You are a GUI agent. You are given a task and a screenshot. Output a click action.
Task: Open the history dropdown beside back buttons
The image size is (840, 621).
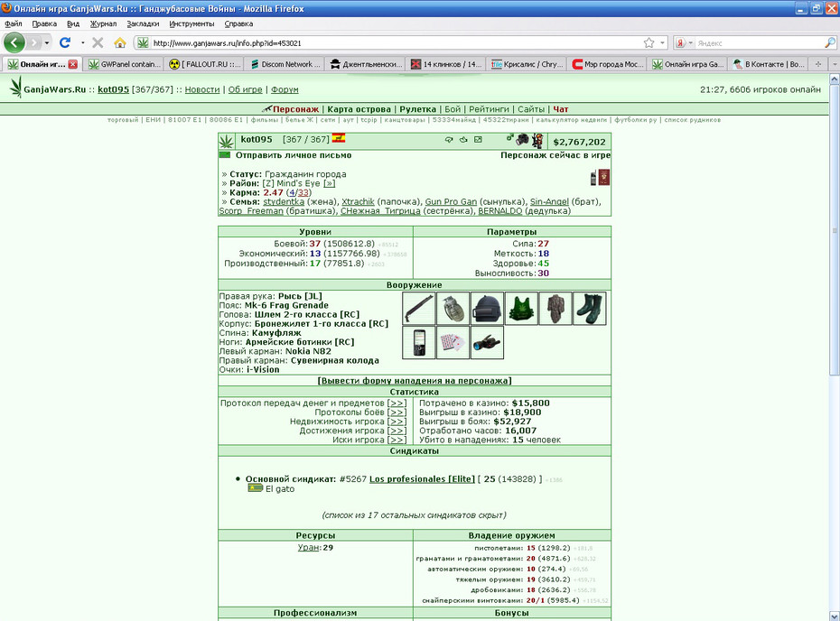[47, 42]
